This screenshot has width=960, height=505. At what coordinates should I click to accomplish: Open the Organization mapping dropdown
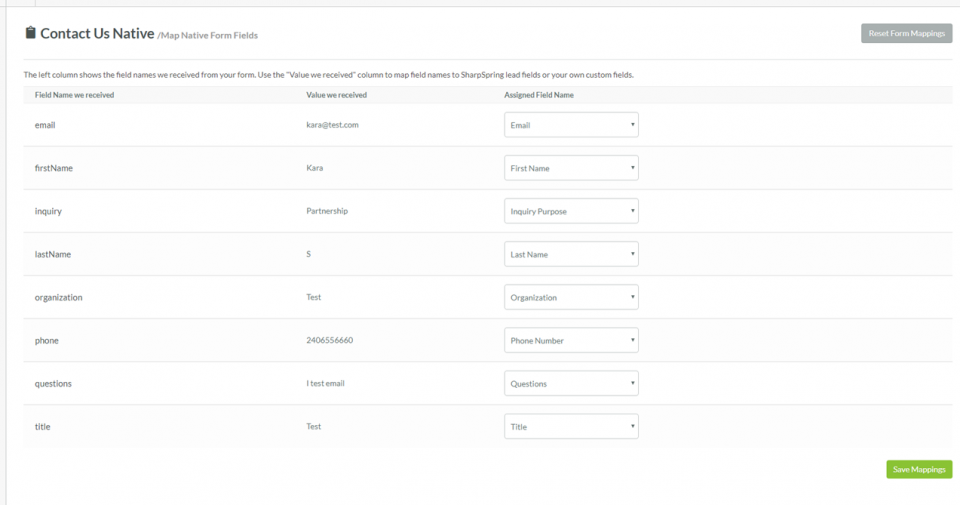click(571, 297)
